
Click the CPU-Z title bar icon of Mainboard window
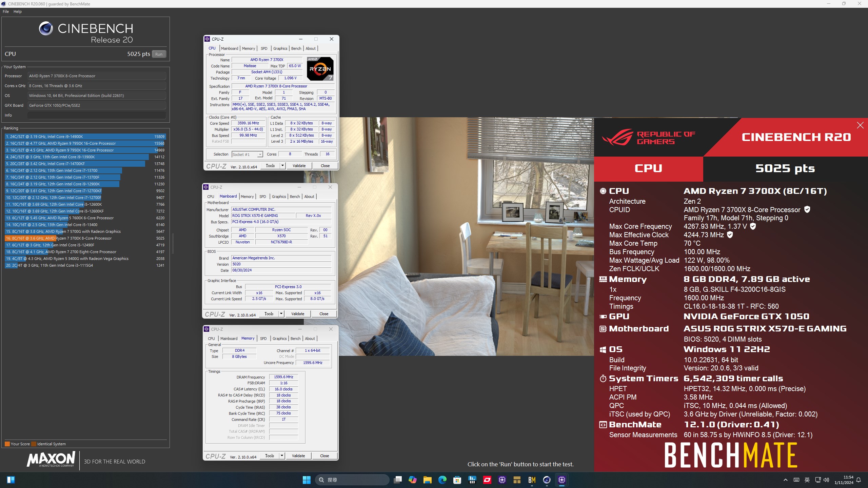pos(206,187)
